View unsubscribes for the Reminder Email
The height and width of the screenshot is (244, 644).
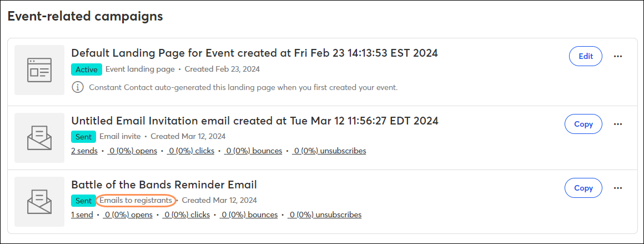tap(324, 215)
